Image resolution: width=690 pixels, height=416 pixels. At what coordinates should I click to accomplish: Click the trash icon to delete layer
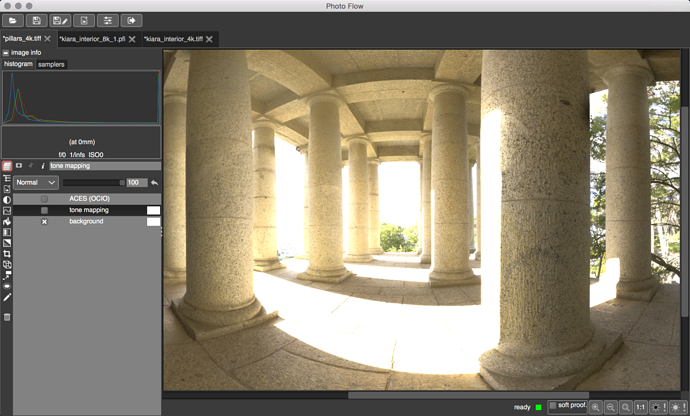7,317
